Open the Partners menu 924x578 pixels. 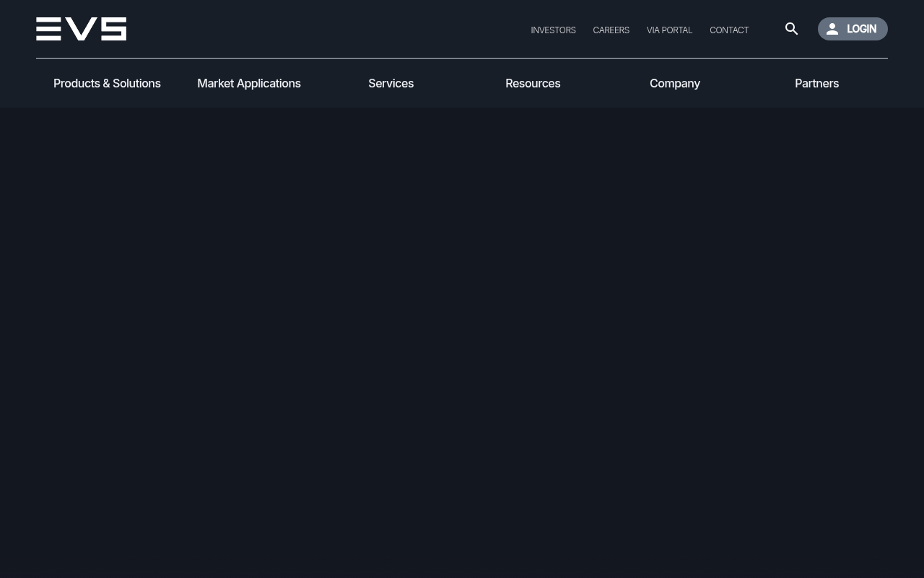pyautogui.click(x=816, y=83)
